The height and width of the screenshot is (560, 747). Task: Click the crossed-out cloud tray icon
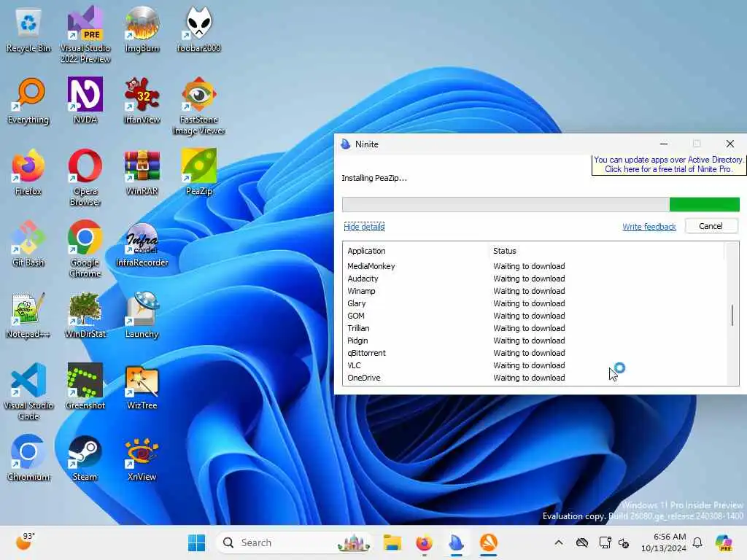click(582, 542)
